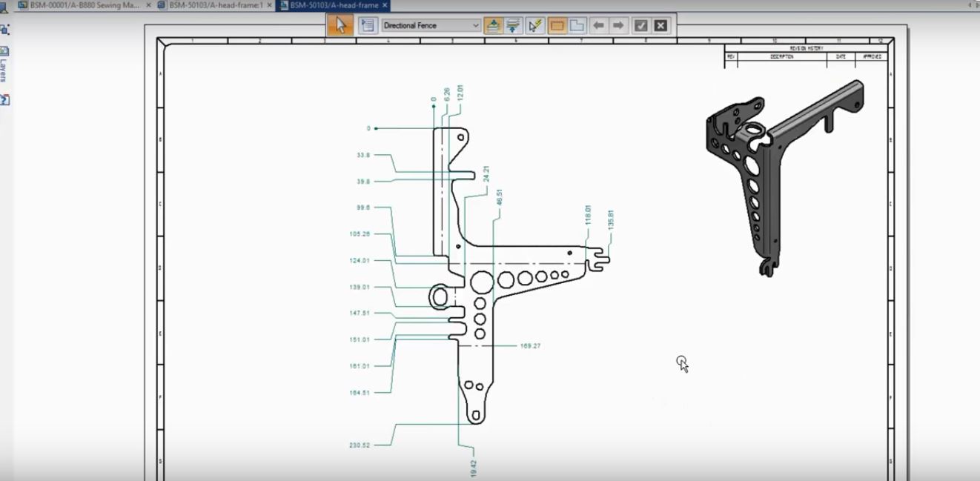Select the stepped polygon fence shape option

tap(577, 25)
